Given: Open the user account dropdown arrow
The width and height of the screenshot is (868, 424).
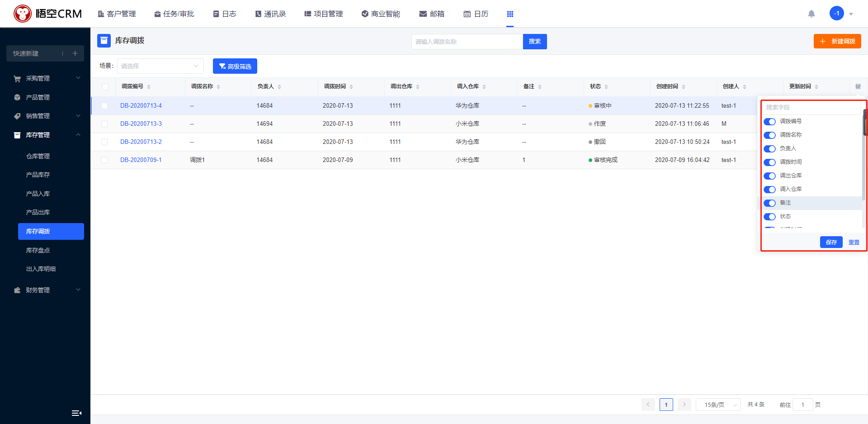Looking at the screenshot, I should 851,14.
